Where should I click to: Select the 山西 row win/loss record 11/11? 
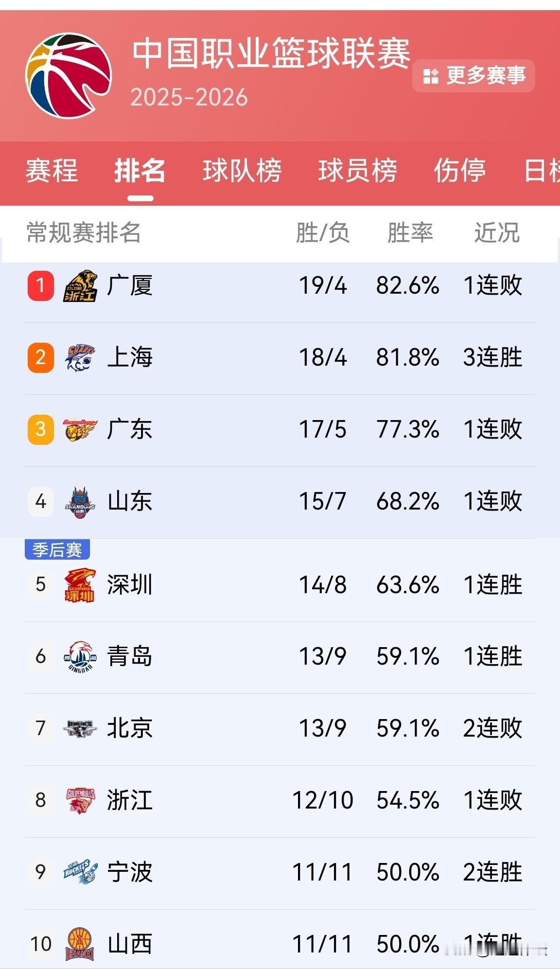pos(322,944)
